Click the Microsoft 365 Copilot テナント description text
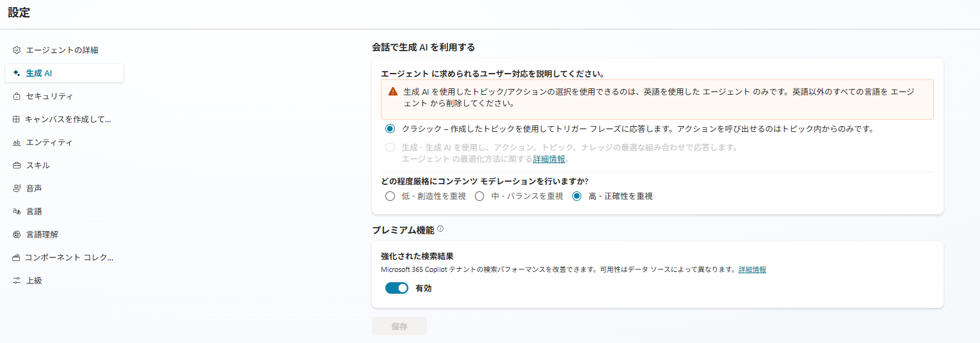This screenshot has height=343, width=980. pos(558,269)
